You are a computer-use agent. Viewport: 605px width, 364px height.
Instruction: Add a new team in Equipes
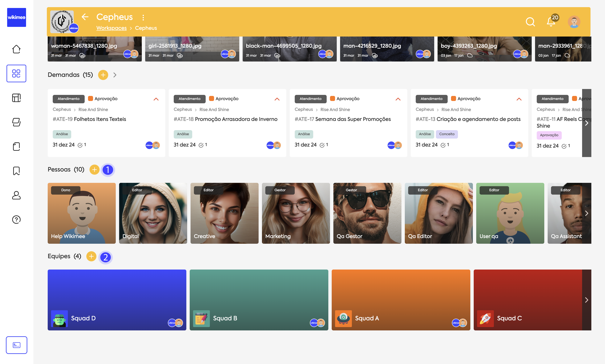click(91, 256)
